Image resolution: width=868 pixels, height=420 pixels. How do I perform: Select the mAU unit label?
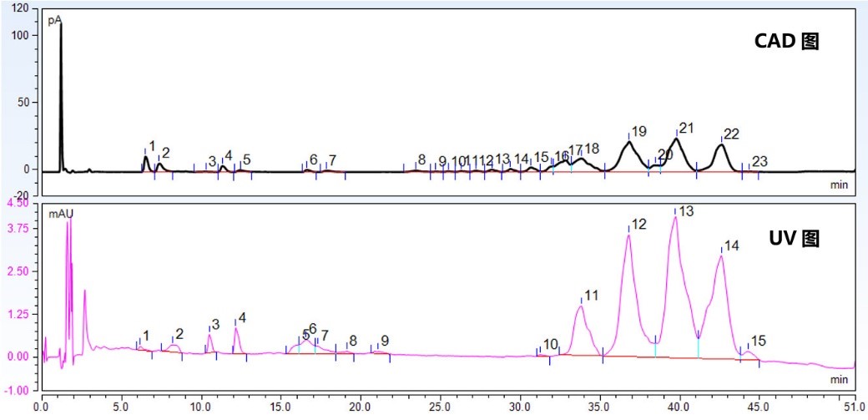(61, 214)
